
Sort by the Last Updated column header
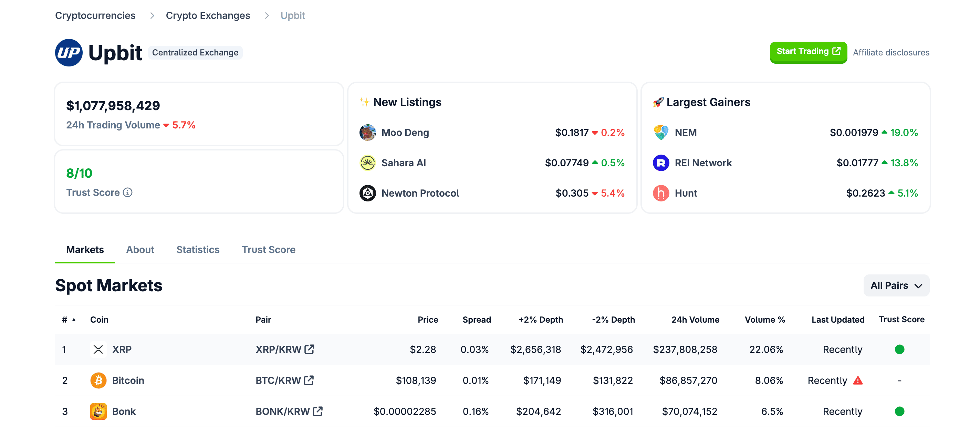838,320
